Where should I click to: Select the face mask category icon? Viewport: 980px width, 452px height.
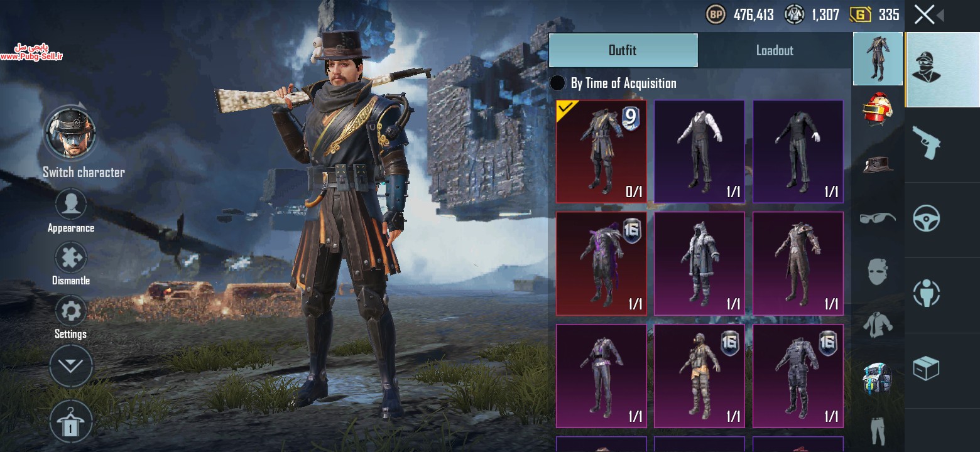point(878,271)
